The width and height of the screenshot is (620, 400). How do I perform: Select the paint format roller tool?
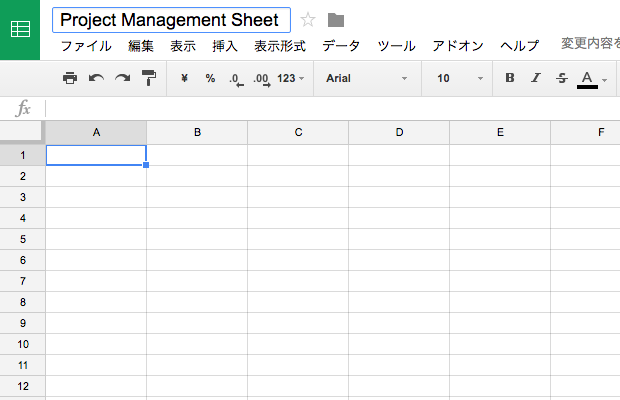pyautogui.click(x=149, y=78)
